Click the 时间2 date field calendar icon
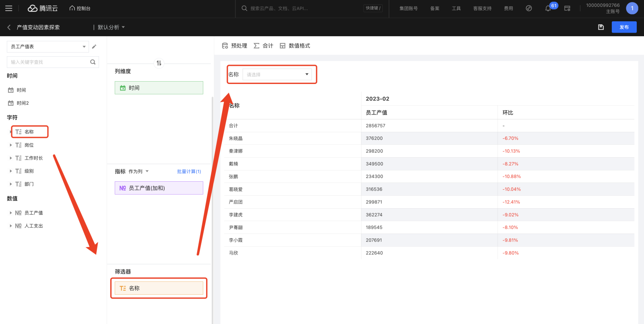644x324 pixels. click(11, 103)
